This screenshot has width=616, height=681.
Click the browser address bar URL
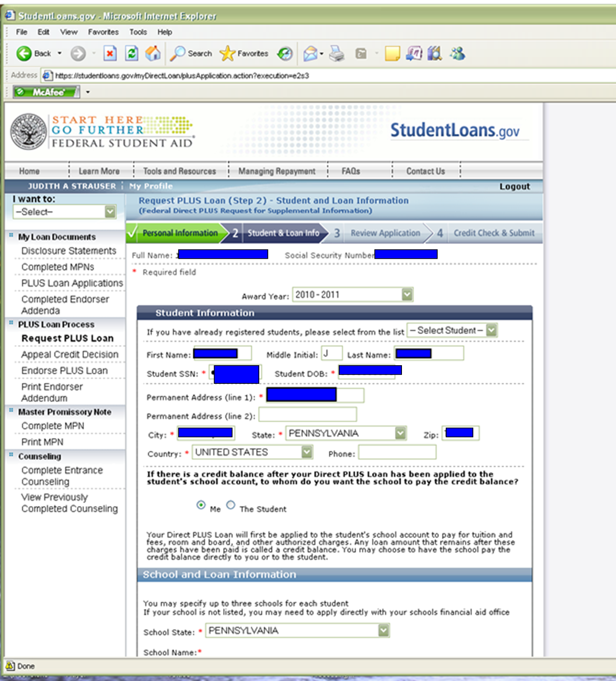(x=182, y=76)
